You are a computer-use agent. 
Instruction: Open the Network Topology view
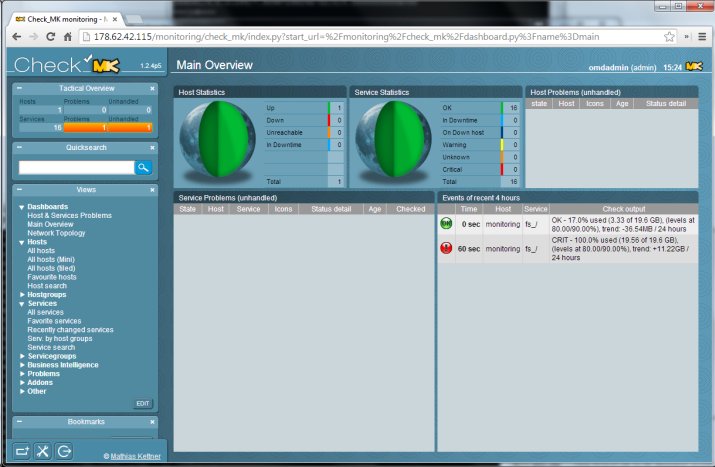pyautogui.click(x=56, y=233)
